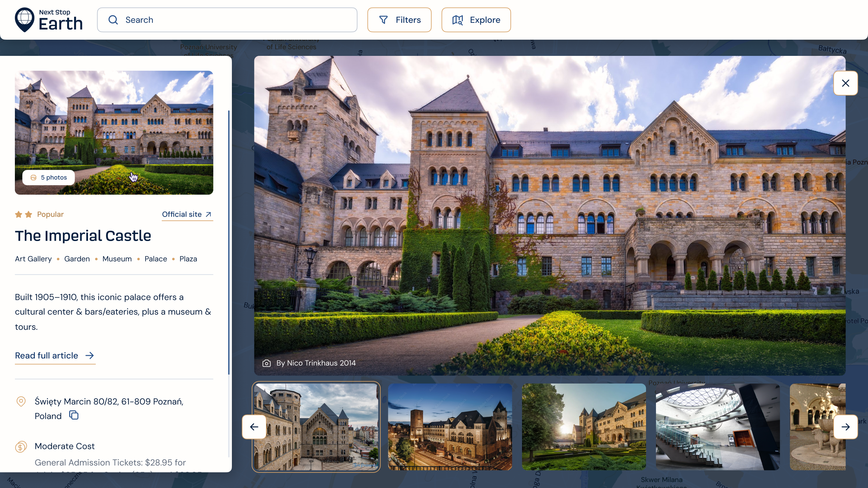This screenshot has width=868, height=488.
Task: Select the sunset garden castle thumbnail
Action: click(x=584, y=427)
